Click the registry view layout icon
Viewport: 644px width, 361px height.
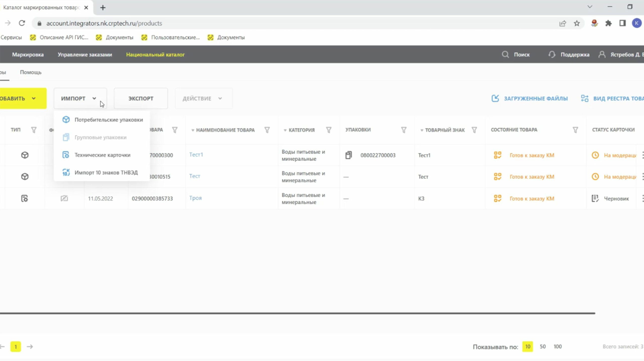pyautogui.click(x=585, y=98)
